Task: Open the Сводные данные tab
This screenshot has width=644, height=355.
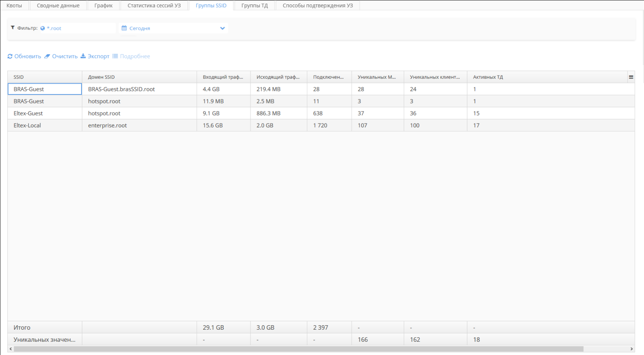Action: (x=58, y=6)
